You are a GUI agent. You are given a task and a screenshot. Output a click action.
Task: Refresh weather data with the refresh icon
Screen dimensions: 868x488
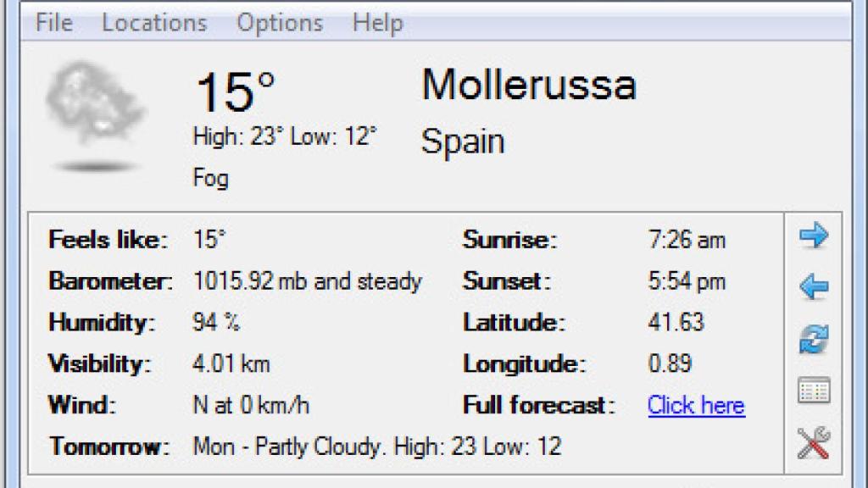[814, 340]
